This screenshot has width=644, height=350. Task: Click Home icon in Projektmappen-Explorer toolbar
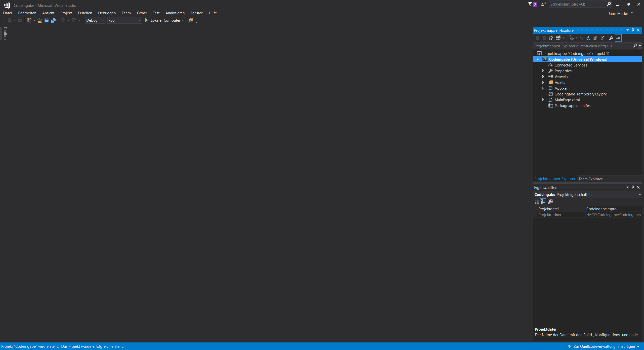[551, 38]
